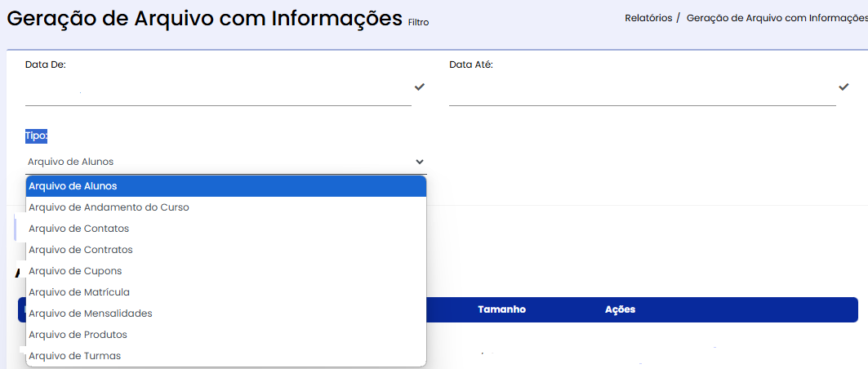The image size is (868, 369).
Task: Open the Tipo combo box showing Arquivo de Alunos
Action: click(226, 162)
